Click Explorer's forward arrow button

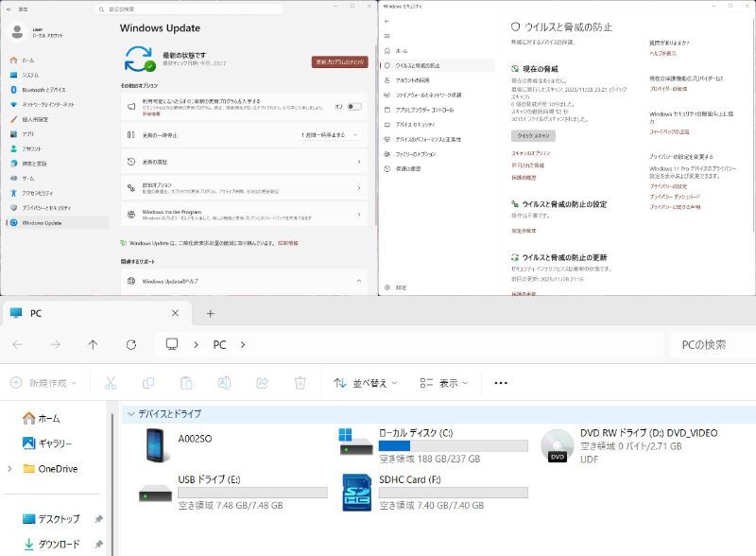(x=56, y=344)
